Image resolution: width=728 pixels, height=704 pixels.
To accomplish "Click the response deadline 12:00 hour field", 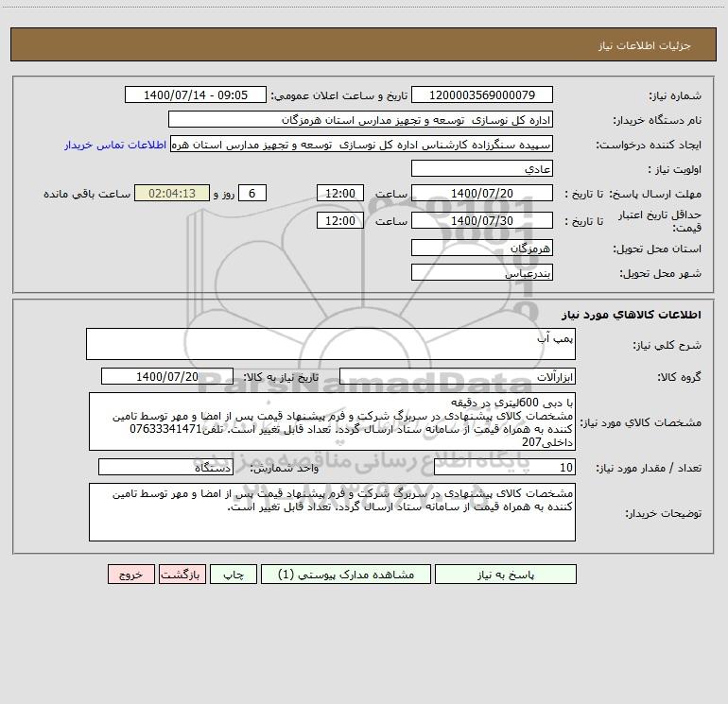I will (x=339, y=193).
